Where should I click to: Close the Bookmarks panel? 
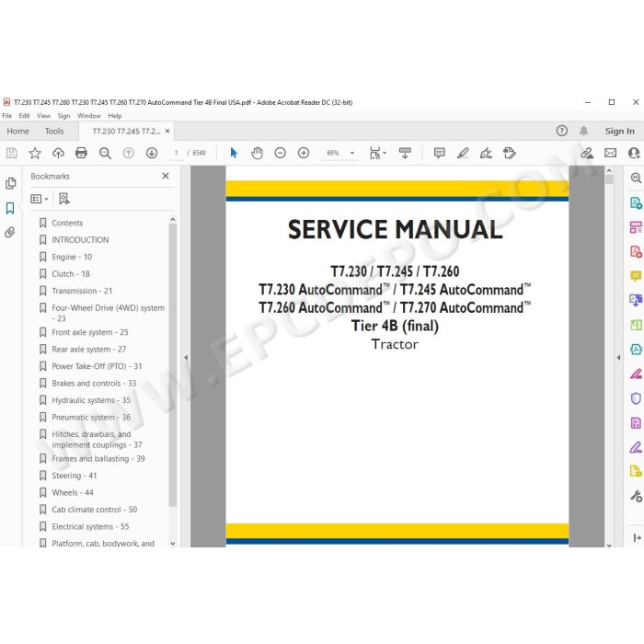(x=166, y=177)
